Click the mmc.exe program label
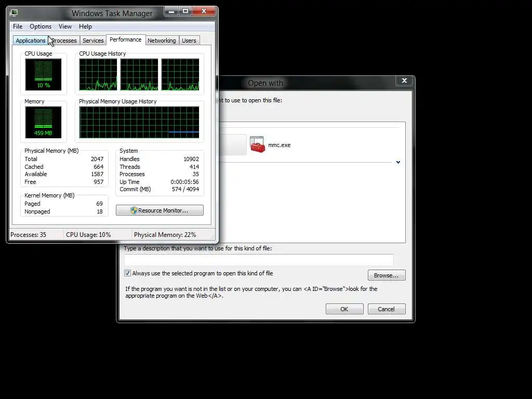Viewport: 532px width, 399px height. point(279,145)
